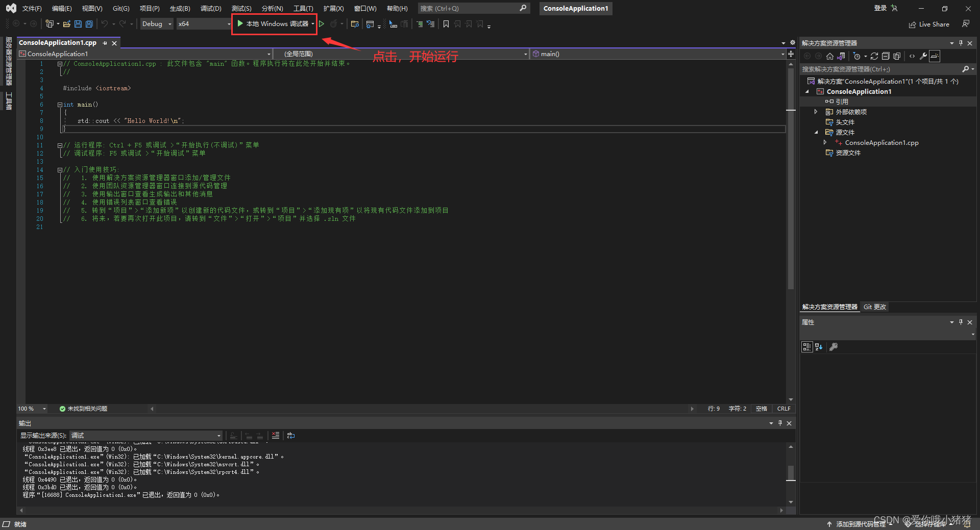Click the Home icon in Solution Explorer
980x530 pixels.
click(x=830, y=56)
